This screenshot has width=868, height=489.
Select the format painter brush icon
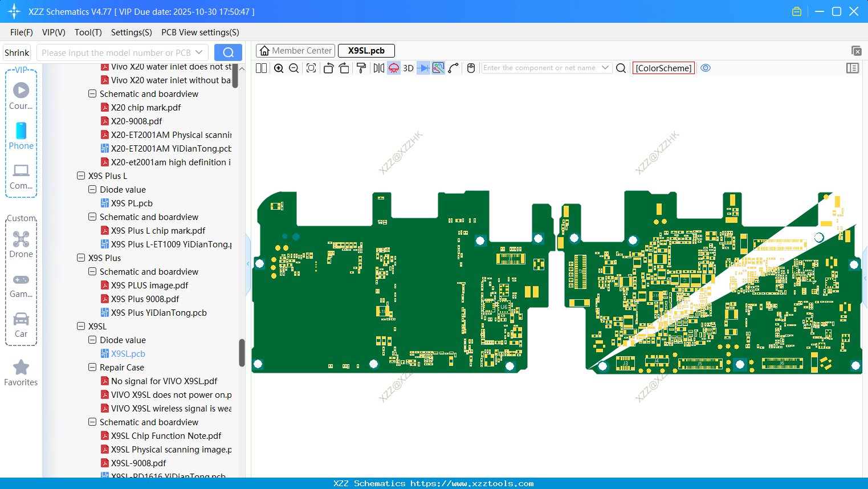point(361,68)
